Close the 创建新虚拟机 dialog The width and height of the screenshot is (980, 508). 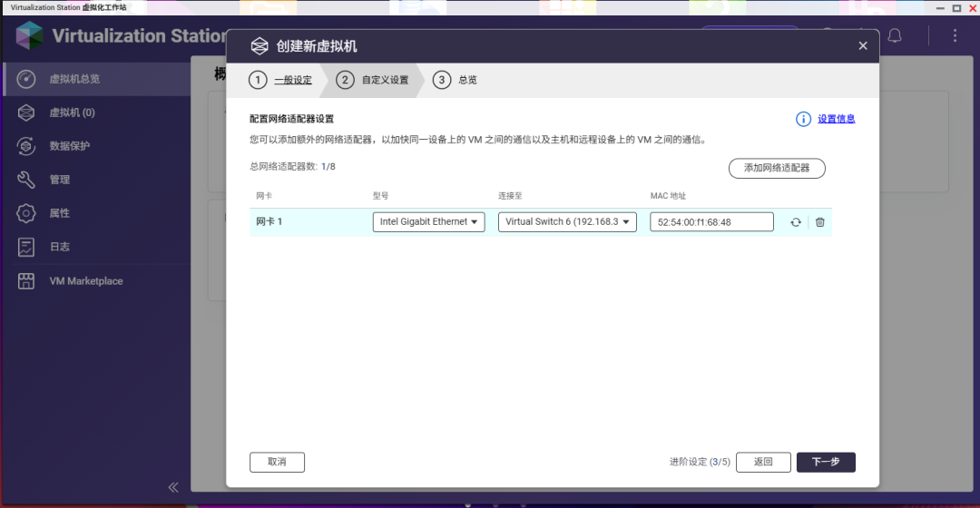click(863, 45)
